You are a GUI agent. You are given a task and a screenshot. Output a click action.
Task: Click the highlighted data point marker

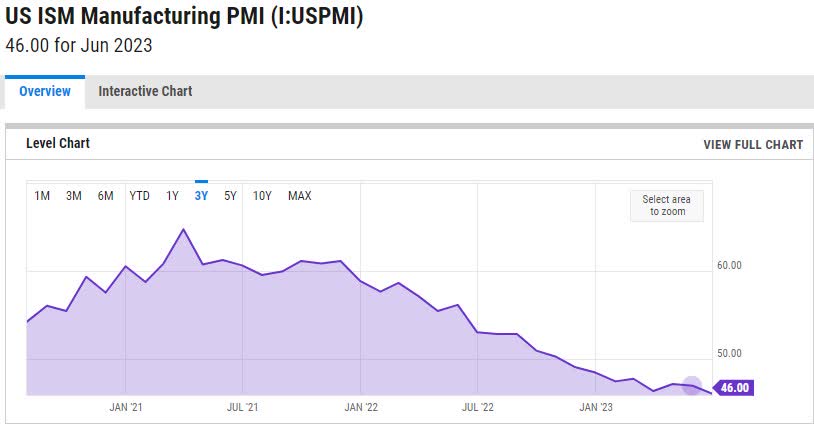pyautogui.click(x=692, y=385)
